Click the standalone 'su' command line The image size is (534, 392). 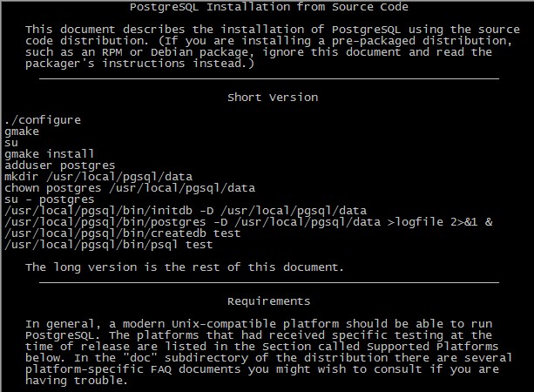point(11,143)
